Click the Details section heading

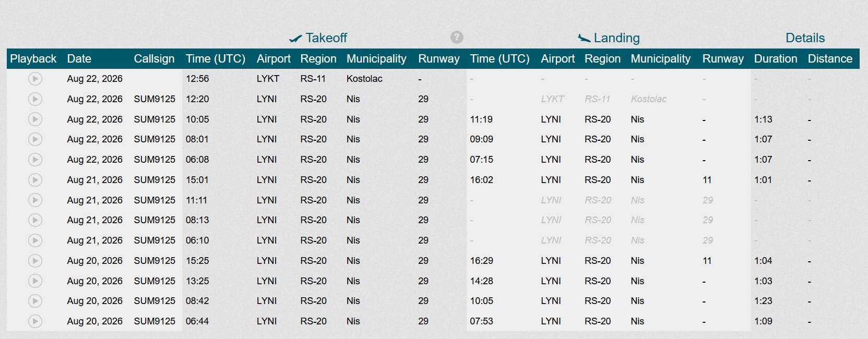[x=805, y=38]
